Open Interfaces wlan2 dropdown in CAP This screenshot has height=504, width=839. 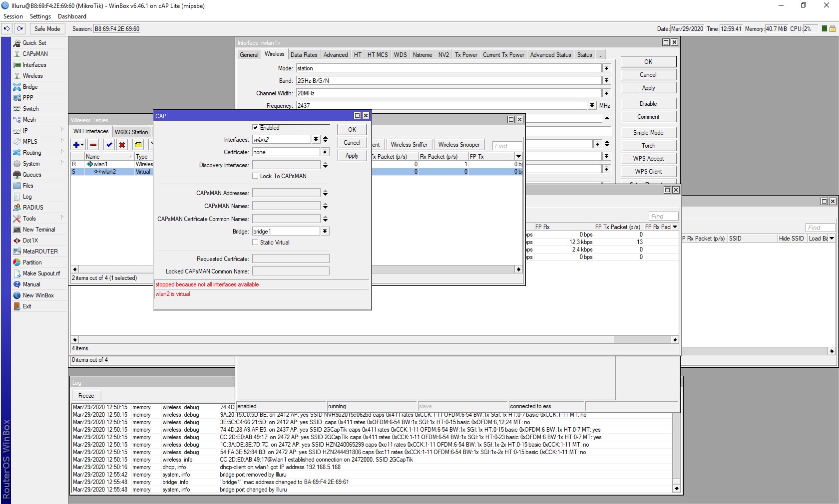(x=316, y=140)
